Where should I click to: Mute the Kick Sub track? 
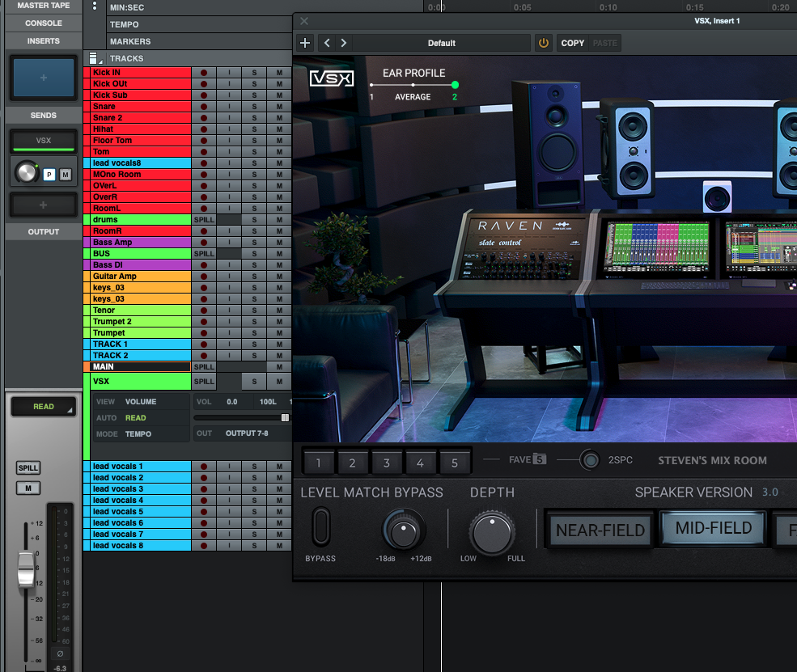coord(280,95)
